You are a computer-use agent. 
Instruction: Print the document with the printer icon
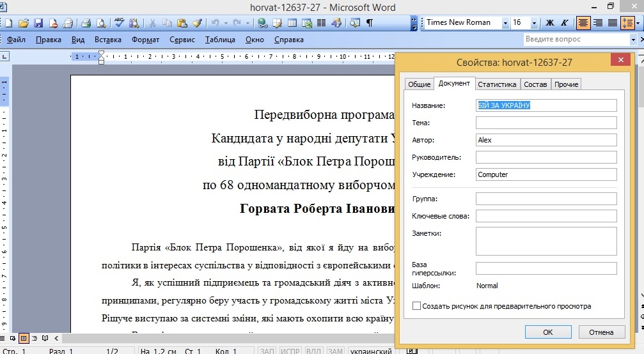coord(86,23)
